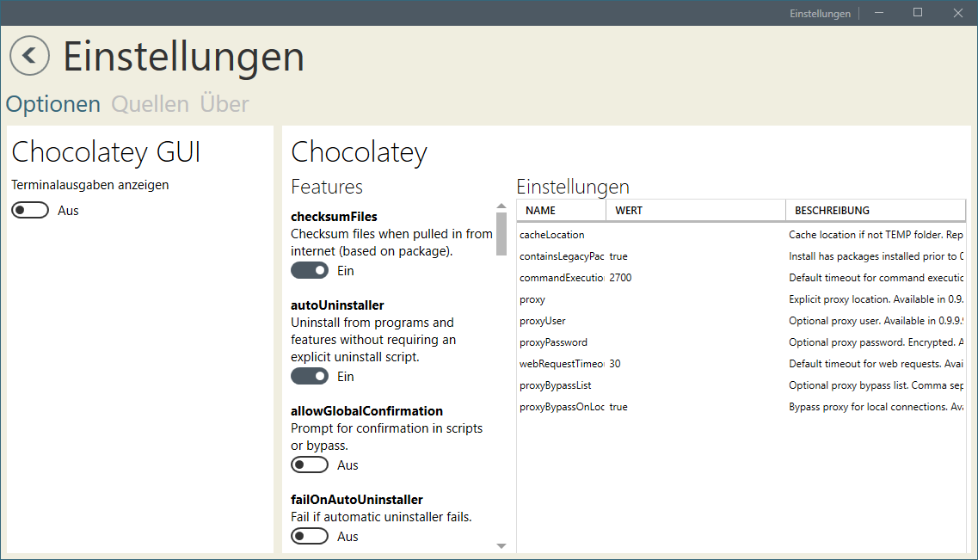
Task: Minimize the Einstellungen window
Action: pyautogui.click(x=879, y=12)
